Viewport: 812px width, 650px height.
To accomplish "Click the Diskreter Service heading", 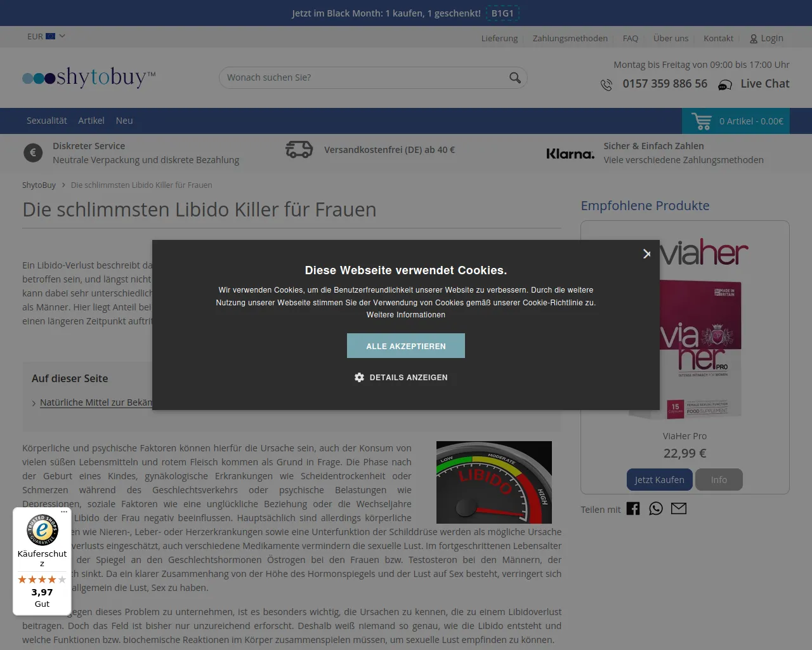I will [x=89, y=146].
